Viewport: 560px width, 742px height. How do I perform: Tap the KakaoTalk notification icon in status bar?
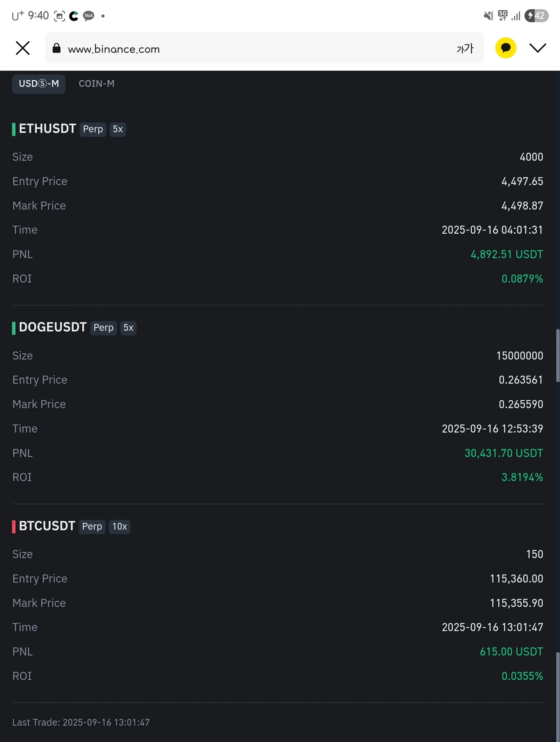(89, 16)
